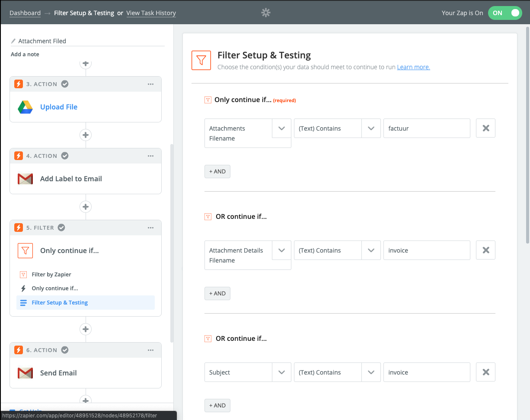
Task: Click + AND under the Subject invoice condition
Action: (x=217, y=405)
